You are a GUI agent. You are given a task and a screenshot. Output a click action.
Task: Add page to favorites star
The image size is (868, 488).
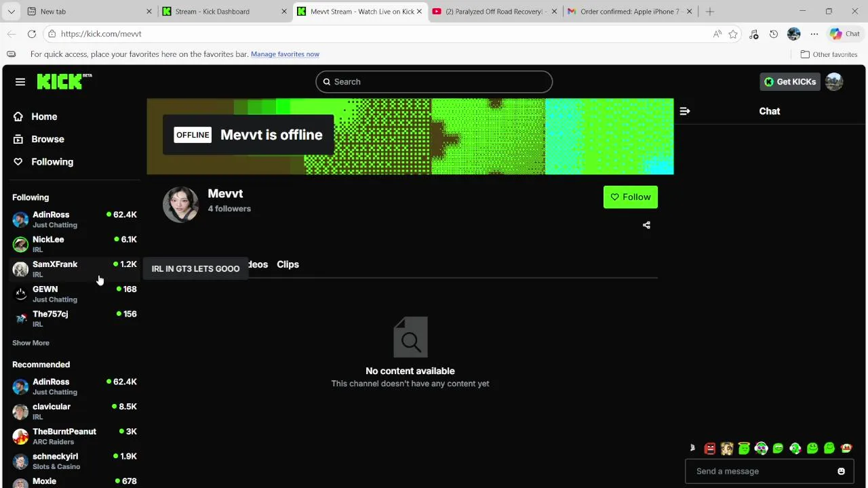coord(733,34)
